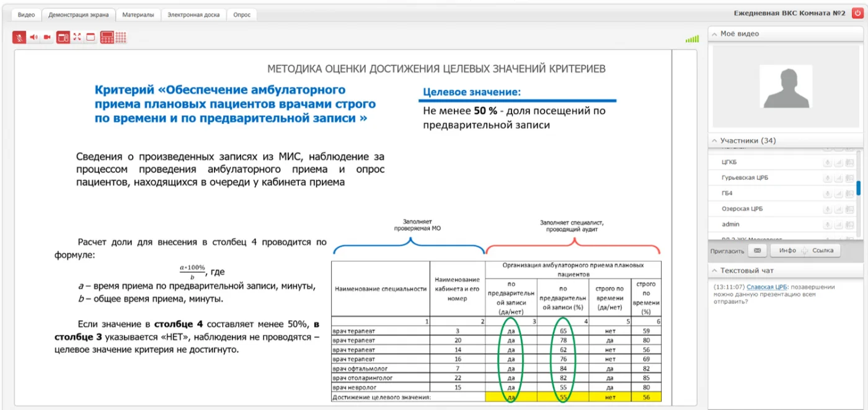Click the participants list scrollbar handle
The width and height of the screenshot is (868, 410).
tap(859, 187)
